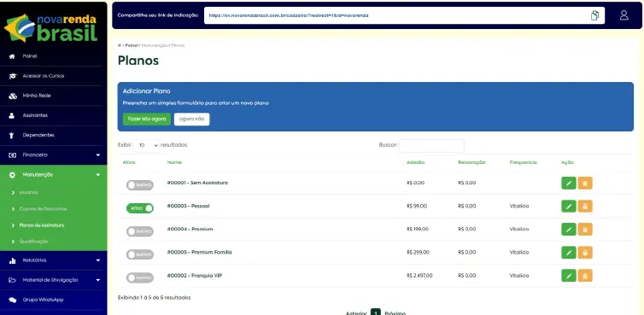Sort the table by Renovação column
Image resolution: width=644 pixels, height=315 pixels.
(471, 163)
